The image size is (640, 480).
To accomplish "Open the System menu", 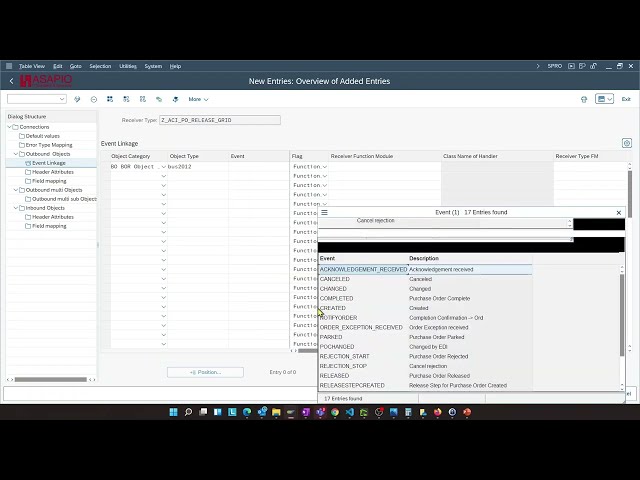I will pos(153,66).
